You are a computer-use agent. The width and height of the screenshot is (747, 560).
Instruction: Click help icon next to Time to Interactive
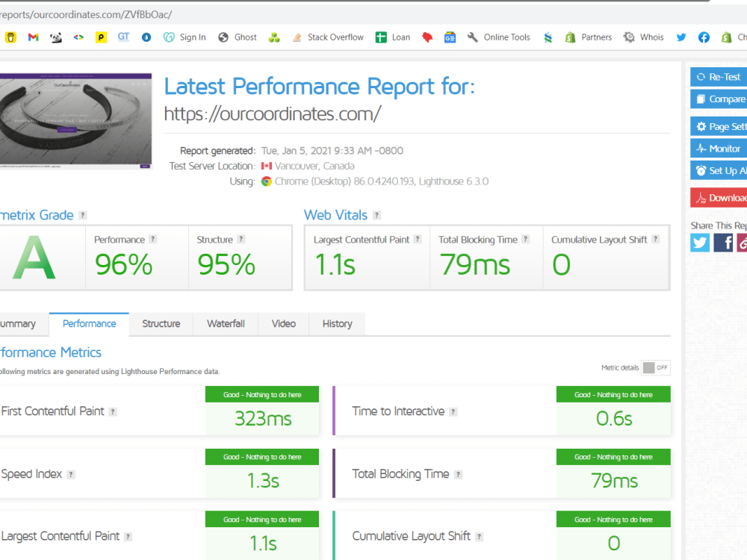[x=453, y=412]
